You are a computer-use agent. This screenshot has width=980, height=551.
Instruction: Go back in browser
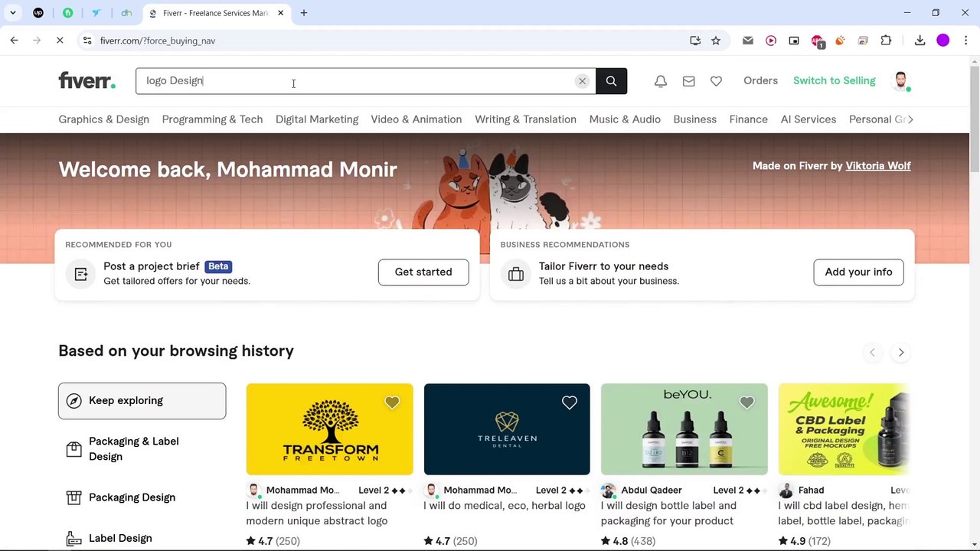[15, 41]
